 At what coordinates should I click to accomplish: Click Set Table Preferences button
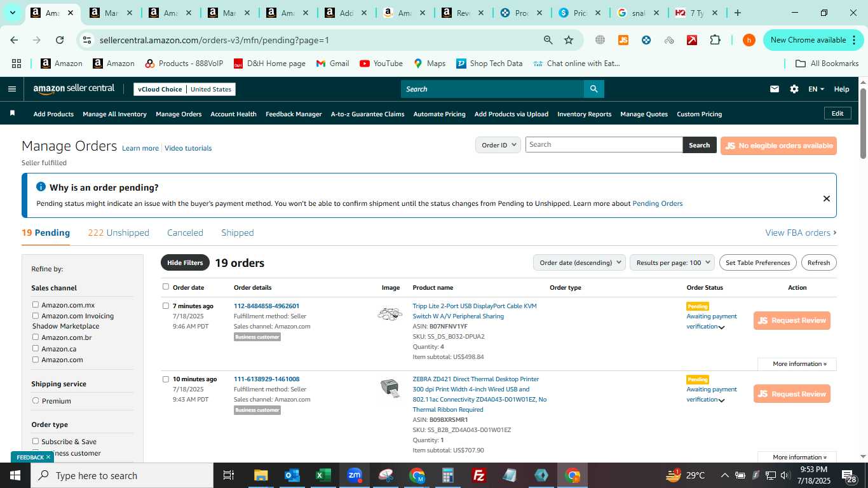[757, 262]
